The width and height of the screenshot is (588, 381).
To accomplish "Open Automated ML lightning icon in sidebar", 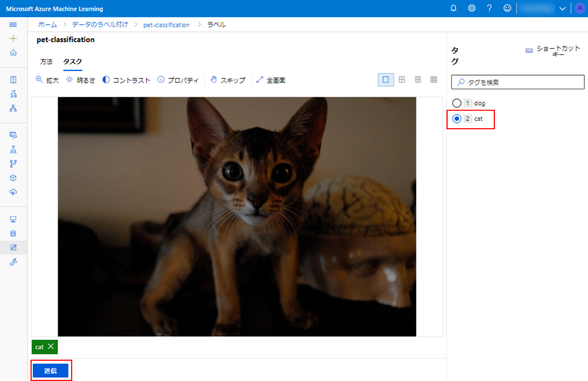I will (x=13, y=94).
